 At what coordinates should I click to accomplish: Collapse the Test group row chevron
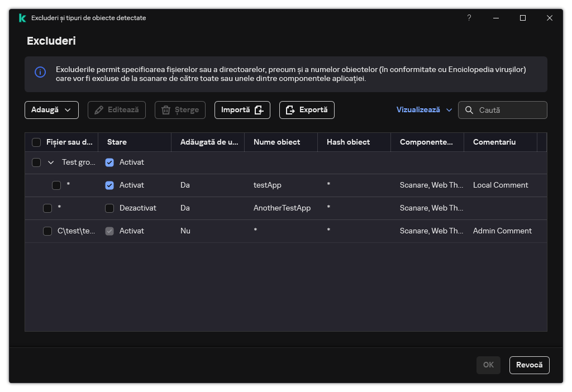pos(51,162)
